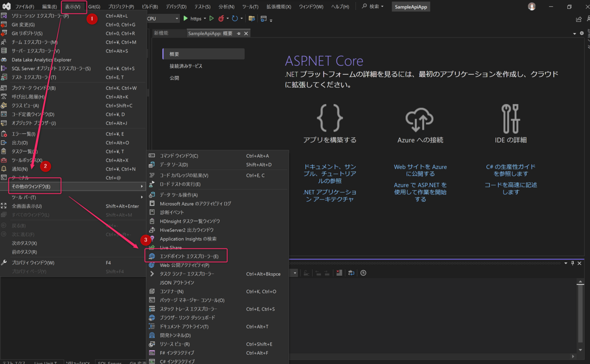Screen dimensions: 590x364
Task: Switch to the 新機能 tab
Action: click(161, 33)
